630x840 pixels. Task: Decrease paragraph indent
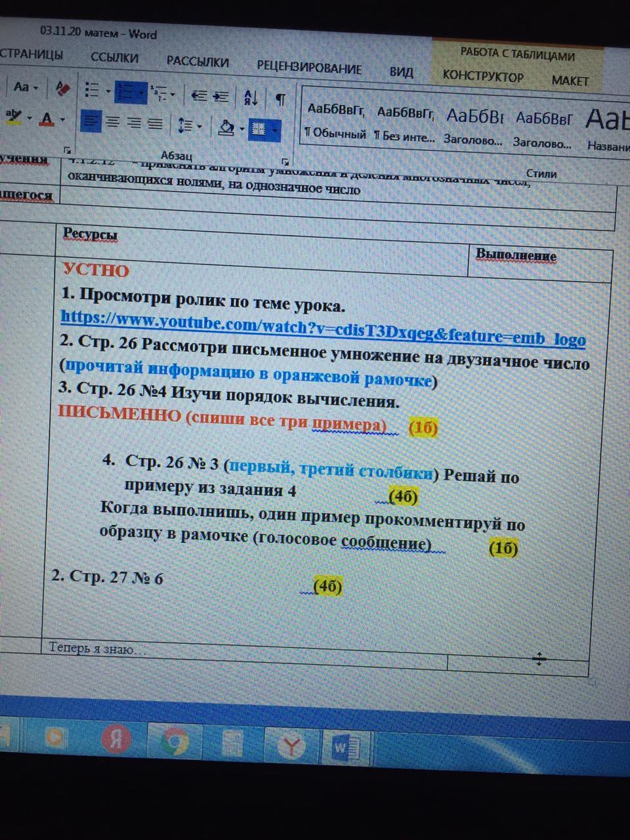coord(199,96)
